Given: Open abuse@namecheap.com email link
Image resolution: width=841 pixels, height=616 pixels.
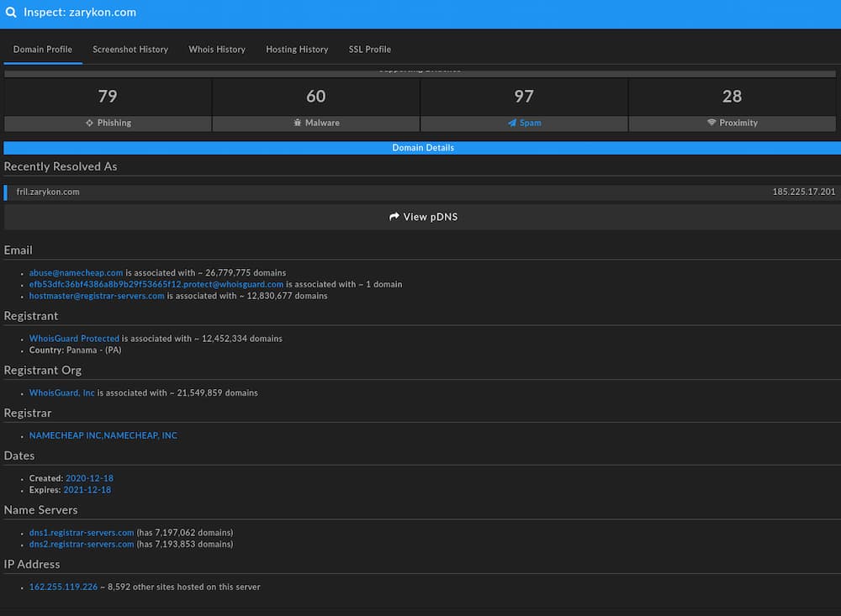Looking at the screenshot, I should 77,273.
